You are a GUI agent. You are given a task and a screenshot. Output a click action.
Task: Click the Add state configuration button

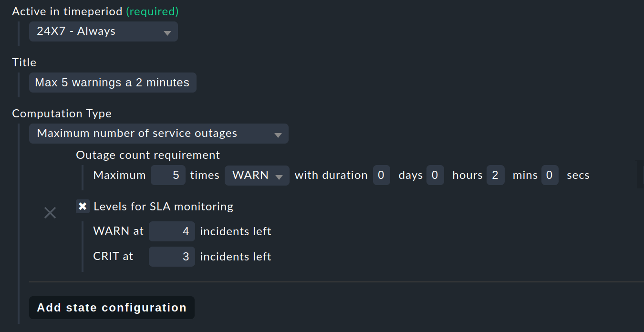(x=112, y=307)
